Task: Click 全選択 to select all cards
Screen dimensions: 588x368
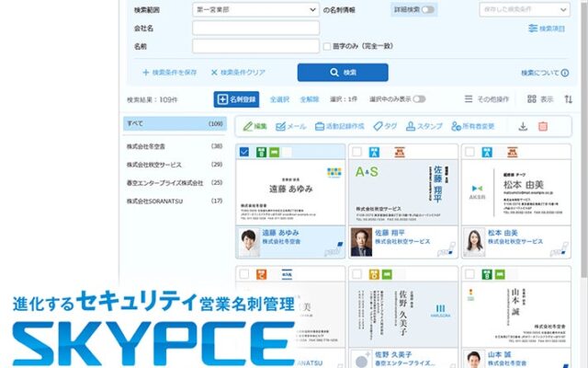Action: (x=279, y=99)
